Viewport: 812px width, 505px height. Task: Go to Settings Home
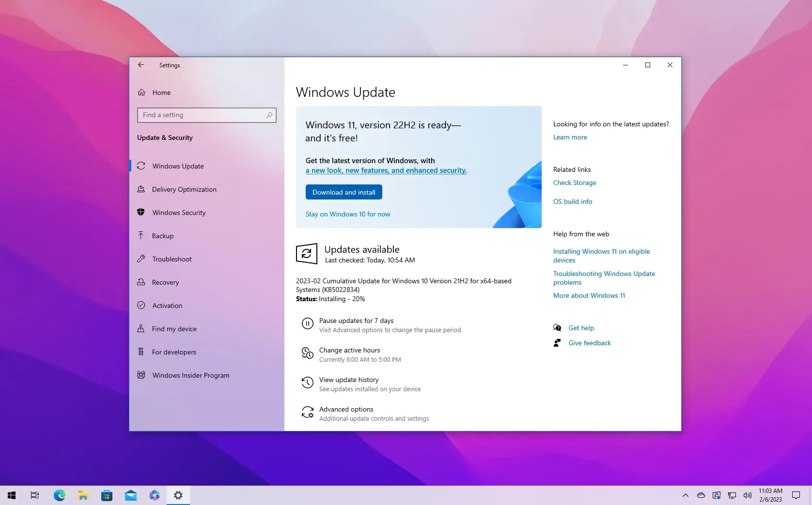coord(207,92)
